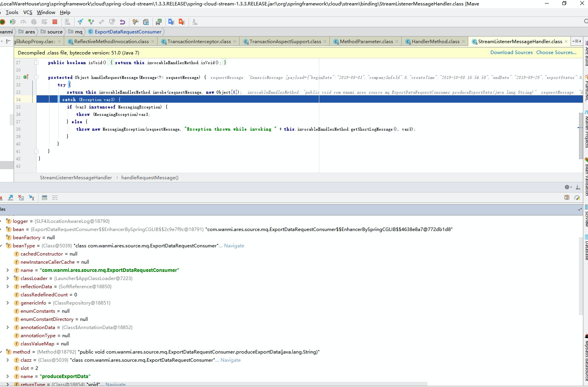Click the grayed build artifact icon after Stop

[68, 22]
